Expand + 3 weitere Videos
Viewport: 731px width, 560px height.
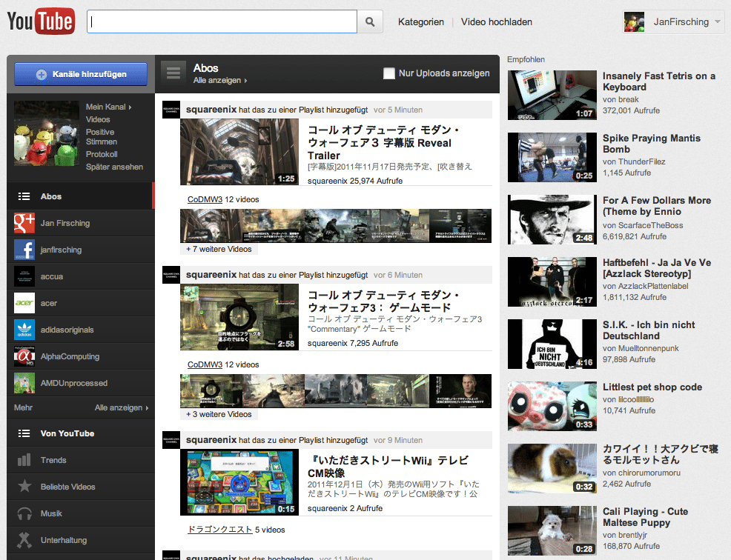click(219, 414)
